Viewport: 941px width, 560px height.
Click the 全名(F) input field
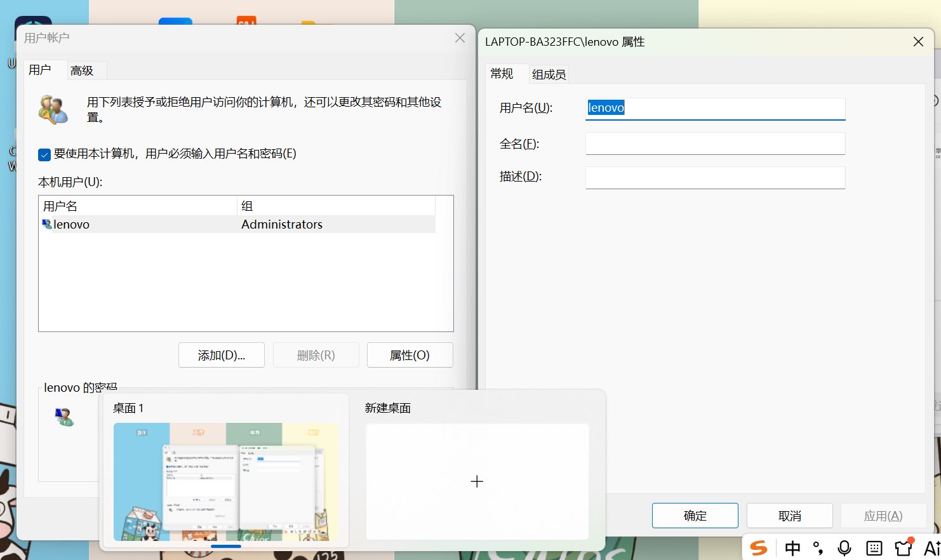[716, 143]
